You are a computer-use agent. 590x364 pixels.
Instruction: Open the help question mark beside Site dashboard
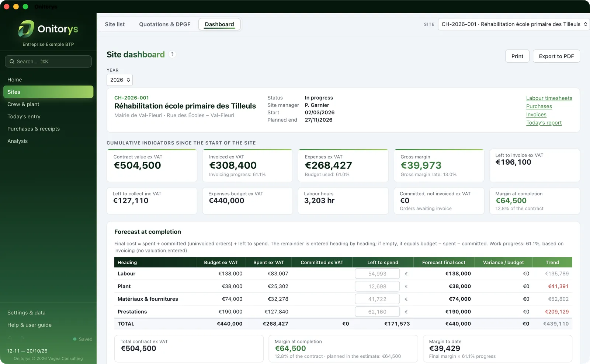[x=172, y=54]
